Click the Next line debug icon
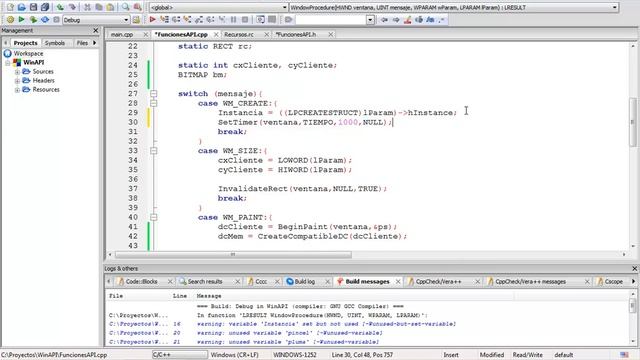 point(176,20)
